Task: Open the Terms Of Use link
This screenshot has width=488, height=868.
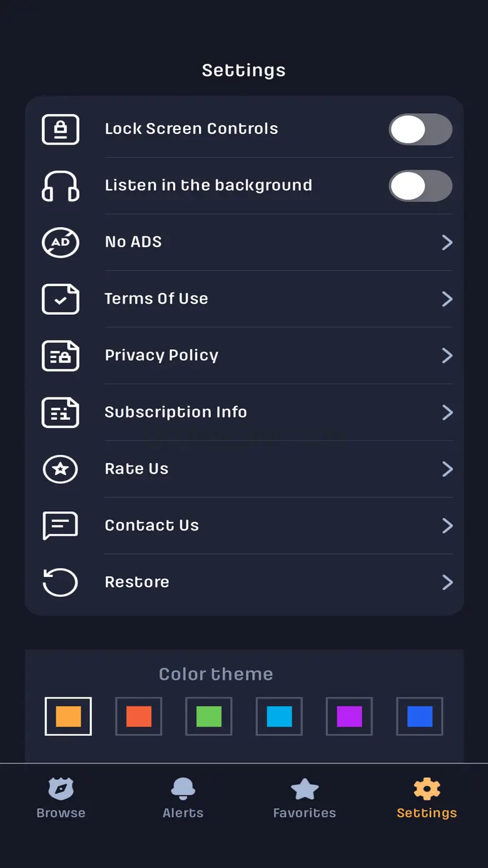Action: pos(156,299)
